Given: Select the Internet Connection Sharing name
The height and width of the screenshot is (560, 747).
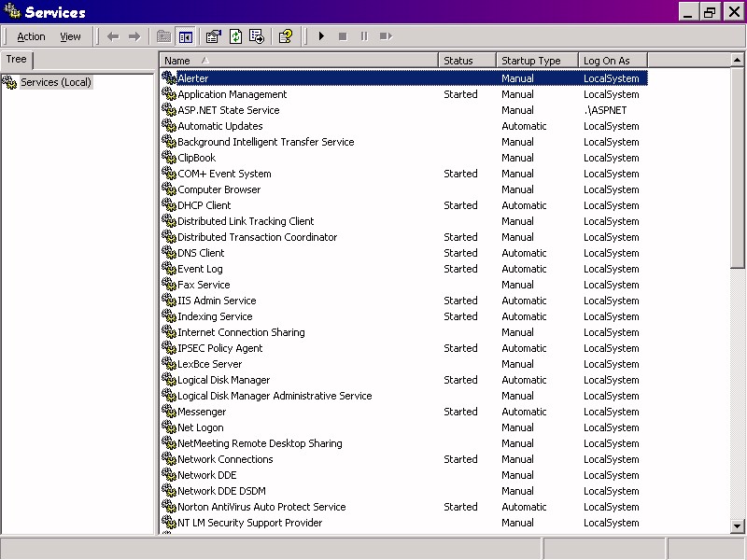Looking at the screenshot, I should [241, 332].
